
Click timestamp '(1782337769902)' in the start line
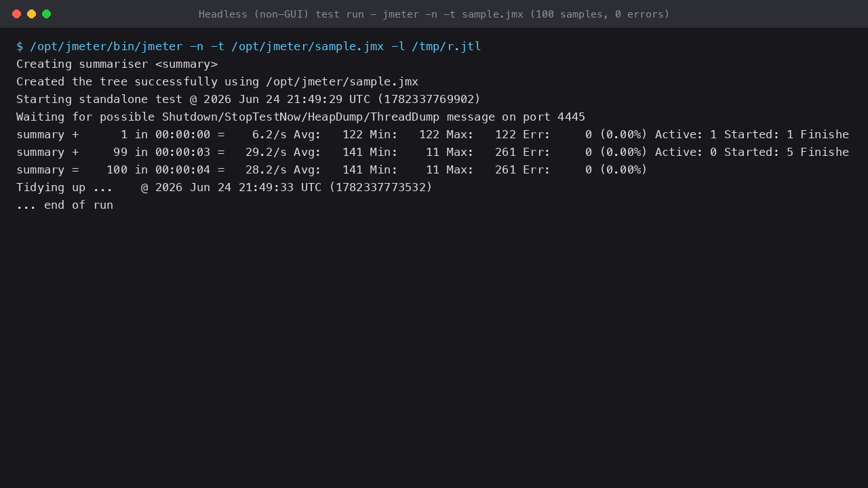pyautogui.click(x=429, y=99)
